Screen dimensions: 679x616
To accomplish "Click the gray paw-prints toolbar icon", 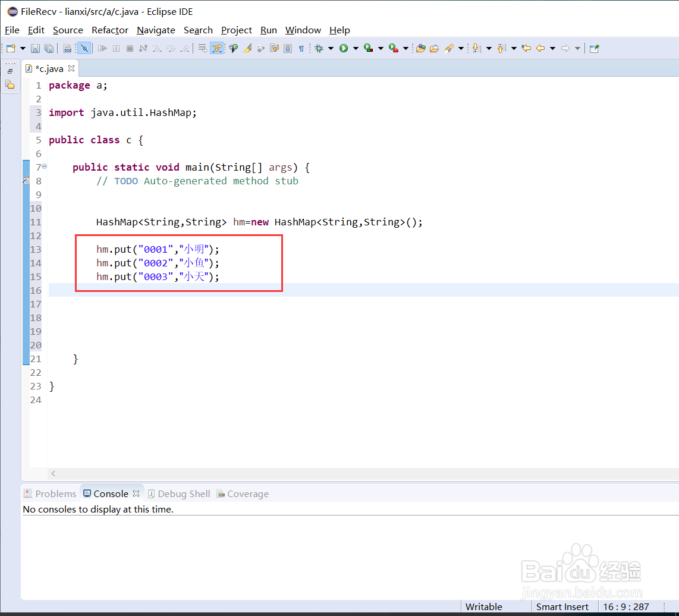I will tap(260, 49).
